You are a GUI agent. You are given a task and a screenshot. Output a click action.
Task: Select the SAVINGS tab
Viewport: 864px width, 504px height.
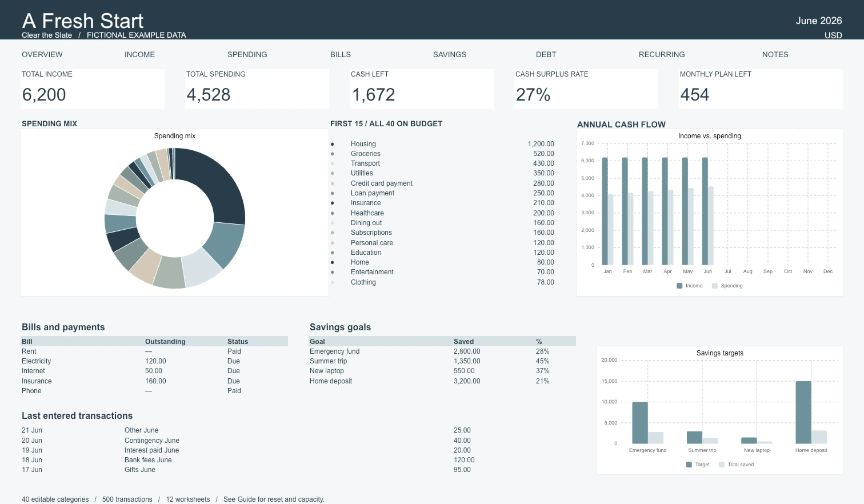tap(450, 55)
